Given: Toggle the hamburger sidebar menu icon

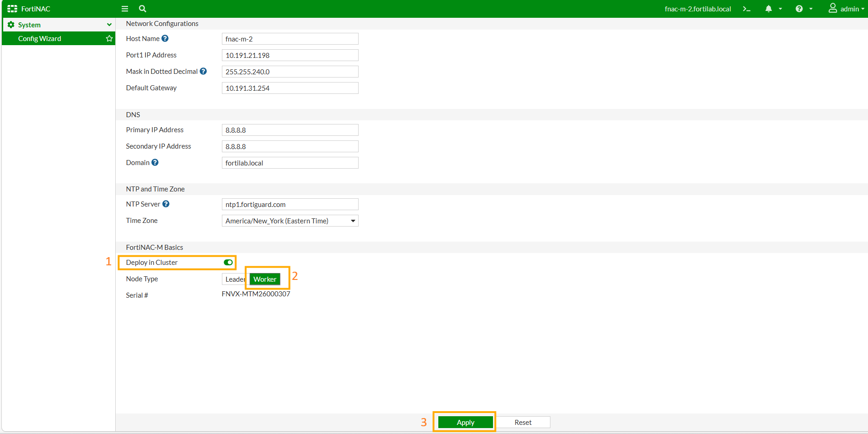Looking at the screenshot, I should [125, 9].
